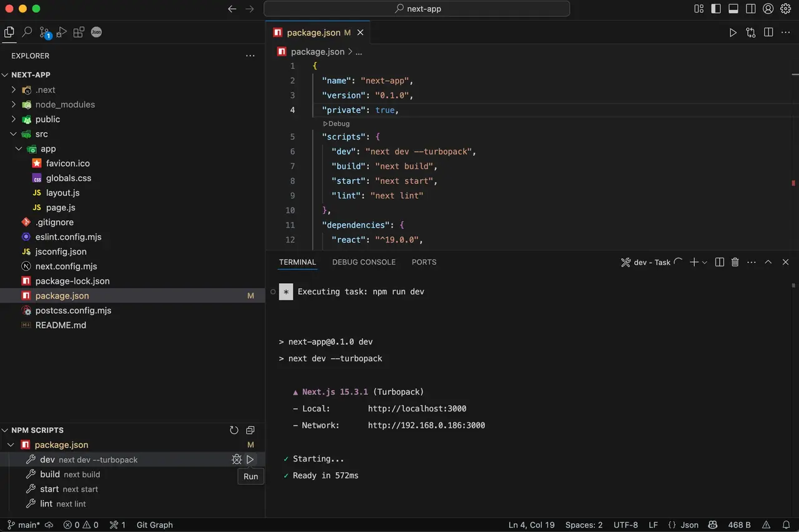Split the terminal
Image resolution: width=799 pixels, height=532 pixels.
(720, 263)
